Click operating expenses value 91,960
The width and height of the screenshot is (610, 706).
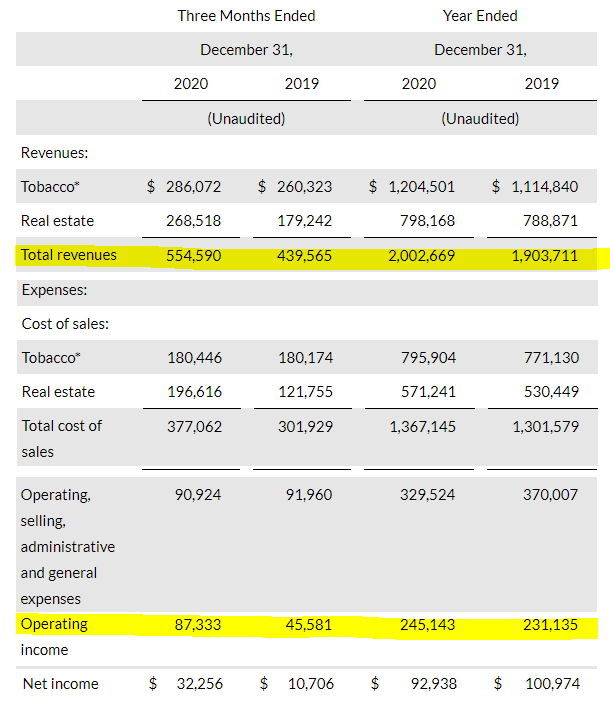(x=309, y=495)
